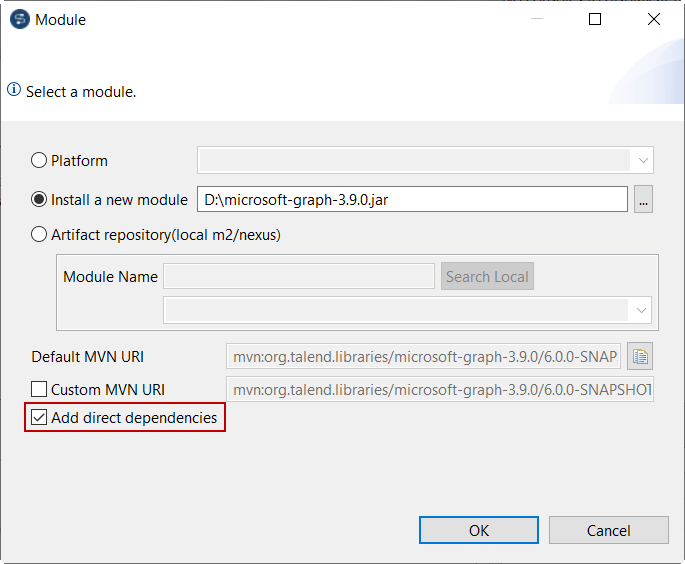
Task: Click the Custom MVN URI text field
Action: [x=440, y=389]
